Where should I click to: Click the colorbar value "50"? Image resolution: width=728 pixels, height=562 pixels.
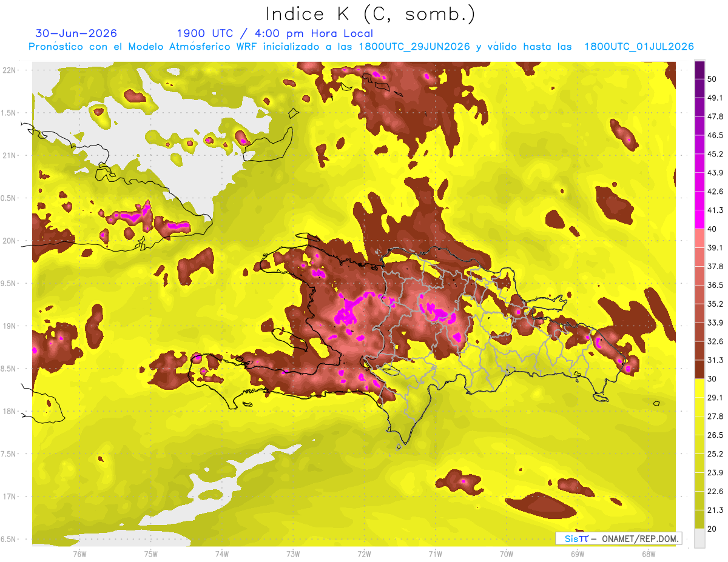tap(712, 79)
